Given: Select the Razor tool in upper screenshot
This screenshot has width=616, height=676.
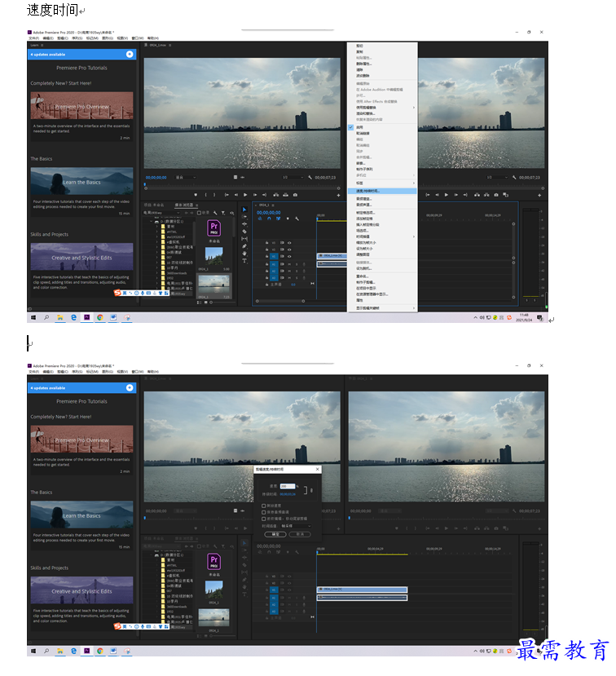Looking at the screenshot, I should pyautogui.click(x=244, y=232).
